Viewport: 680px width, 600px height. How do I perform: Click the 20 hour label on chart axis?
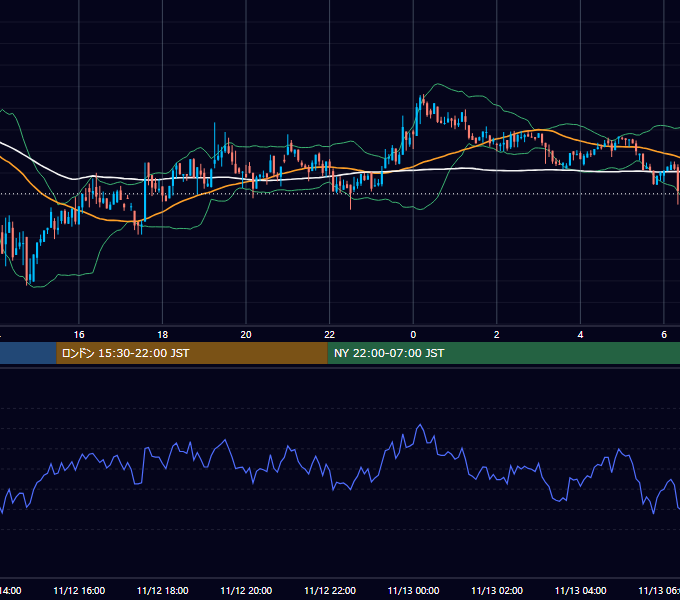point(246,335)
